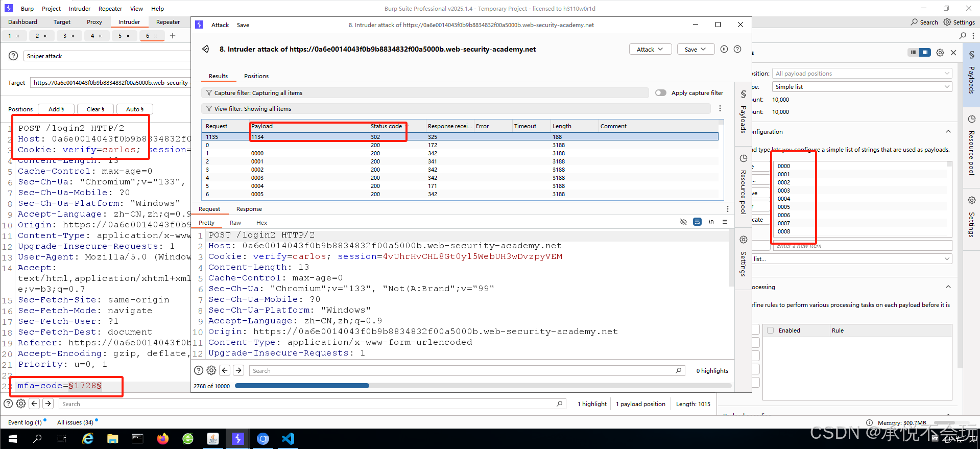Image resolution: width=980 pixels, height=449 pixels.
Task: Open Simple list payload type dropdown
Action: coord(862,87)
